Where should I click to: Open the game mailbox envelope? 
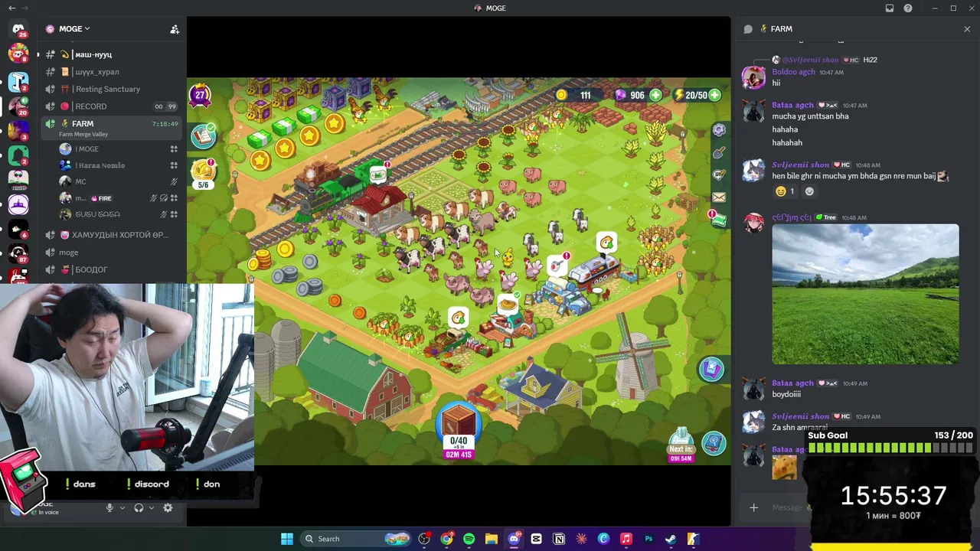click(x=719, y=197)
